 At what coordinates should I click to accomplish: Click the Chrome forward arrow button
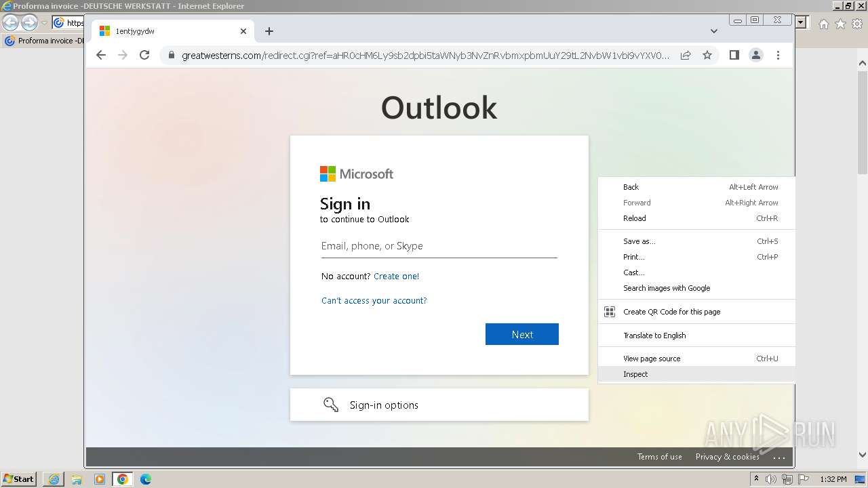click(x=123, y=56)
